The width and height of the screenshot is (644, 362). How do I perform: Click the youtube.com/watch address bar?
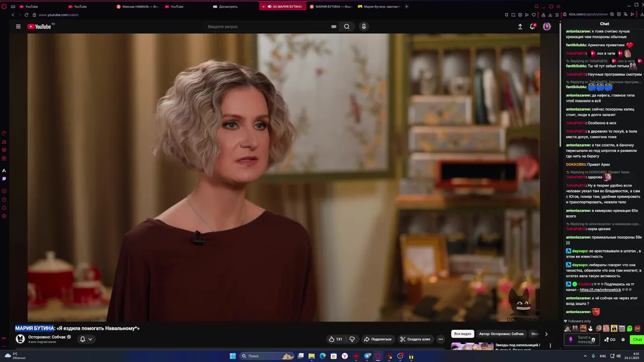point(59,15)
